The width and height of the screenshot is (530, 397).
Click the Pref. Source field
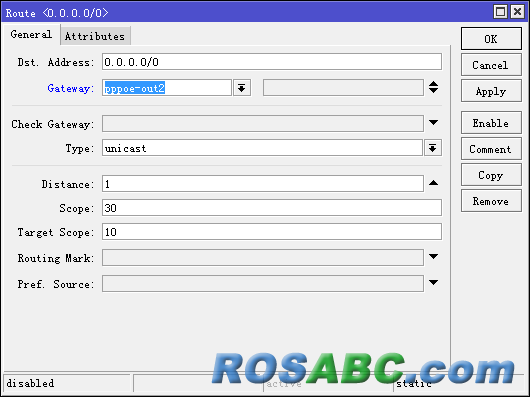[x=263, y=284]
